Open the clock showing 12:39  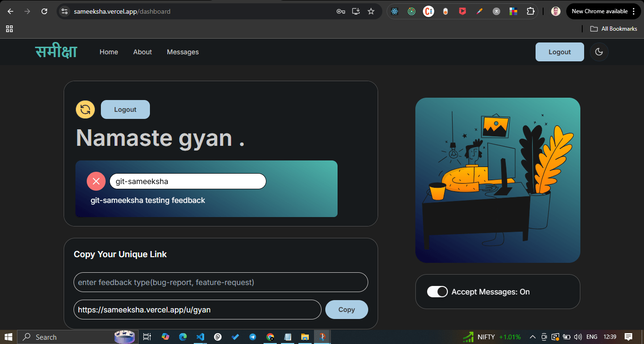[x=610, y=337]
